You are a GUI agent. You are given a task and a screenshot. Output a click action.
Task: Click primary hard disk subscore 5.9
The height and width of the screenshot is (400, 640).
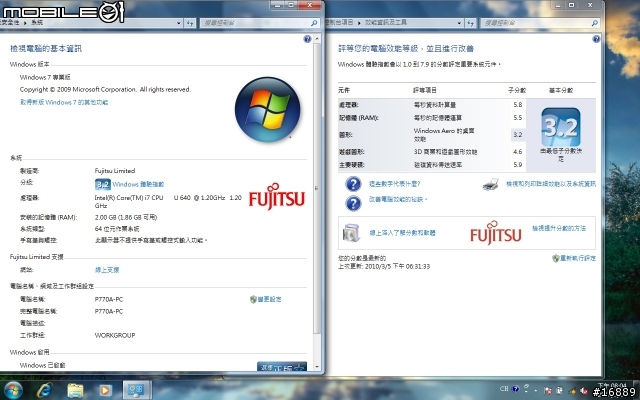coord(518,165)
